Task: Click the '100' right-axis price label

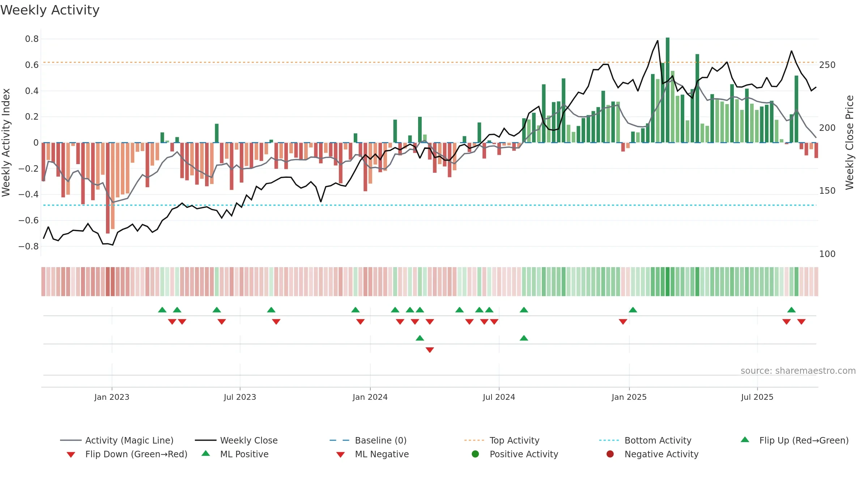Action: (827, 254)
